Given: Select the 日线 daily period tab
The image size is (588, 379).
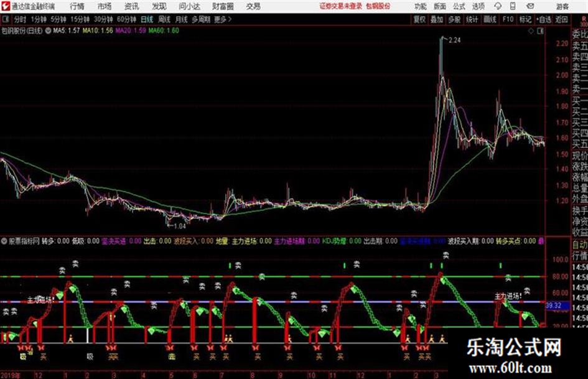Looking at the screenshot, I should 147,19.
